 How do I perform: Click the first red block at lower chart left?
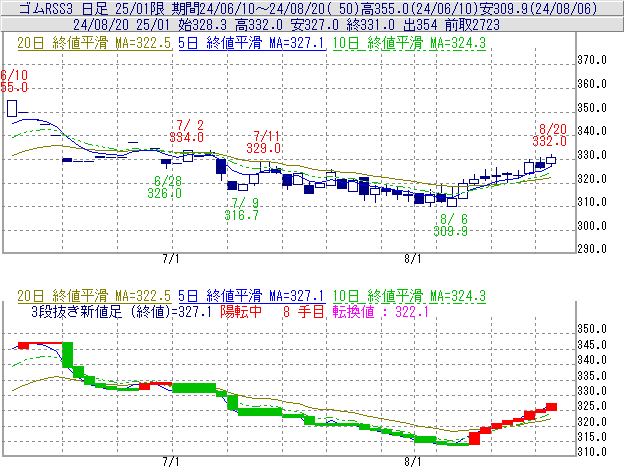[x=23, y=345]
